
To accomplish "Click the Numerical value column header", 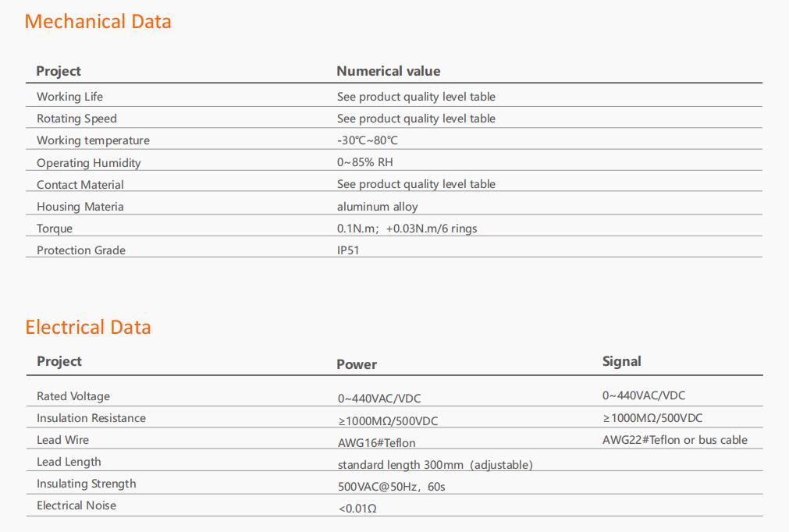I will point(389,71).
